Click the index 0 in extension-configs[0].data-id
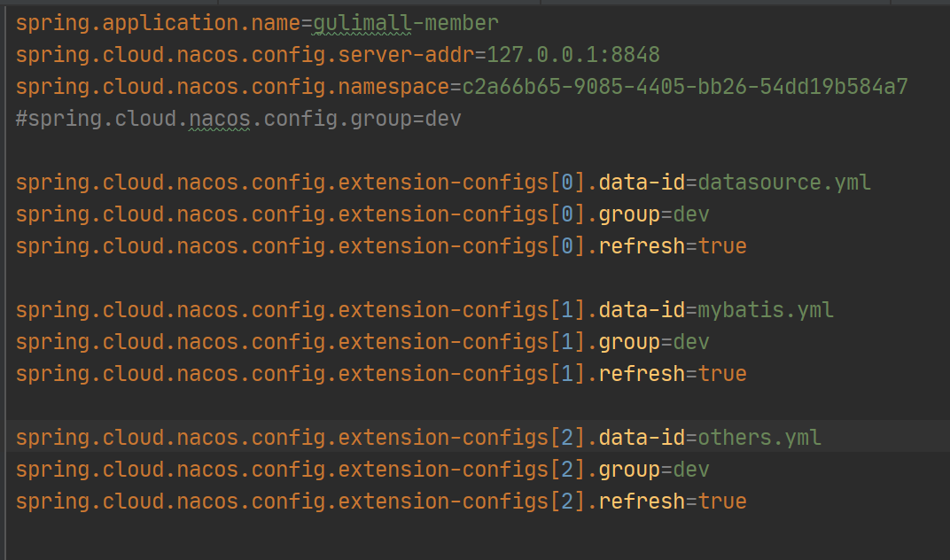 [568, 183]
